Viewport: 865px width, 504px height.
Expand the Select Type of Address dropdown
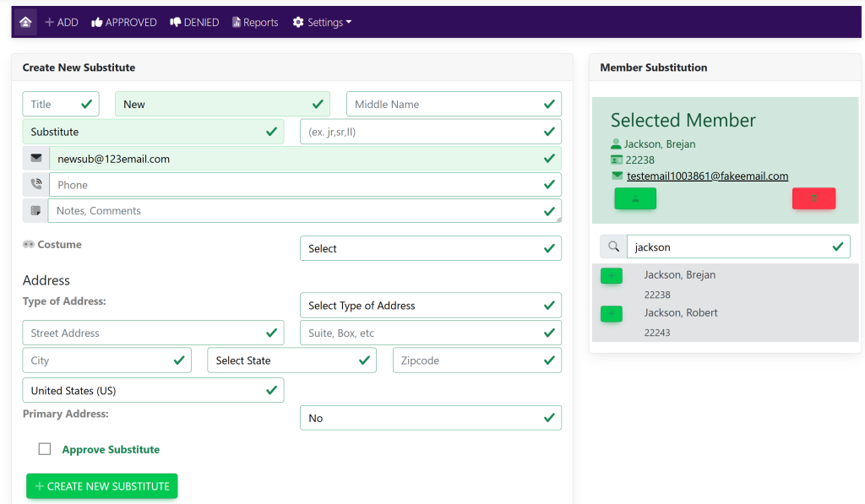tap(430, 306)
